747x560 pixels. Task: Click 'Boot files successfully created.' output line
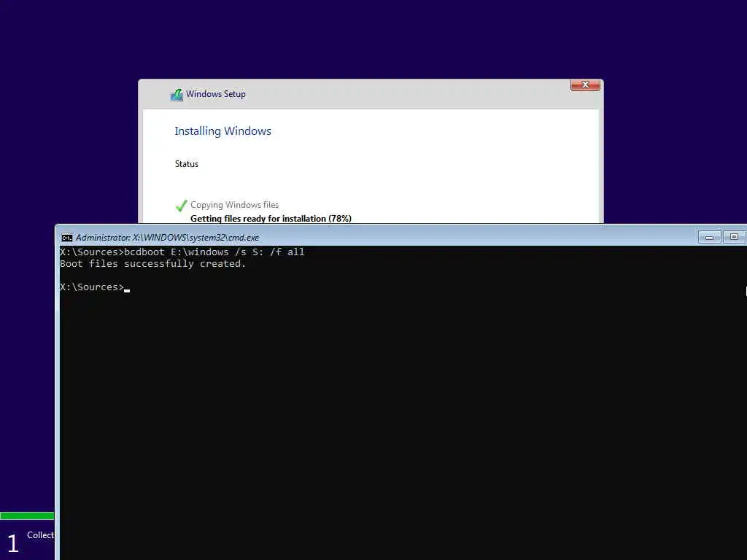pos(153,264)
